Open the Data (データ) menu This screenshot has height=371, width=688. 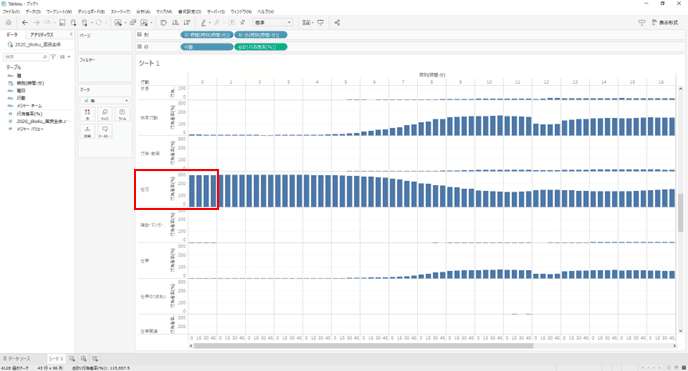[x=33, y=11]
